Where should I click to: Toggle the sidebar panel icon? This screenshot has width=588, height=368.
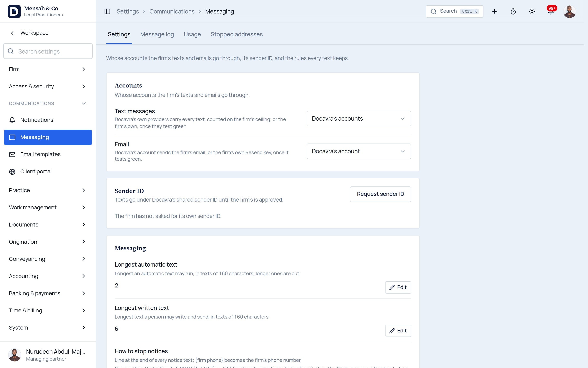(x=107, y=11)
